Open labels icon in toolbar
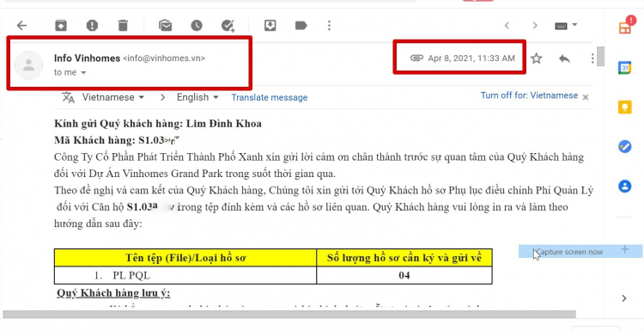Viewport: 644px width, 331px height. coord(301,26)
